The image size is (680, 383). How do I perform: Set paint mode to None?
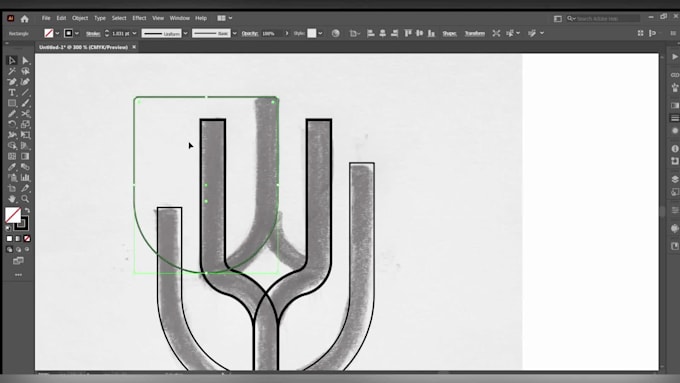pyautogui.click(x=27, y=239)
